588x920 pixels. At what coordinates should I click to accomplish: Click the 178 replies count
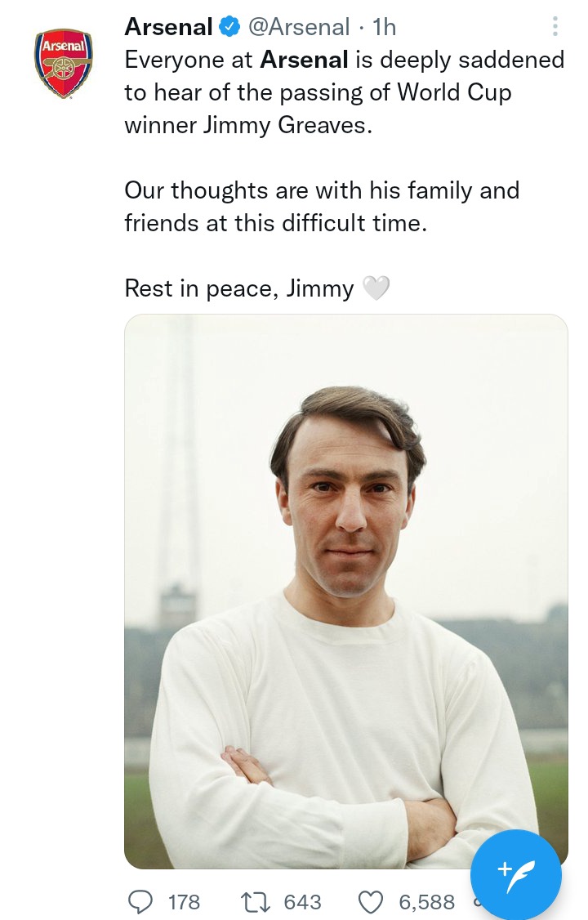pos(184,902)
